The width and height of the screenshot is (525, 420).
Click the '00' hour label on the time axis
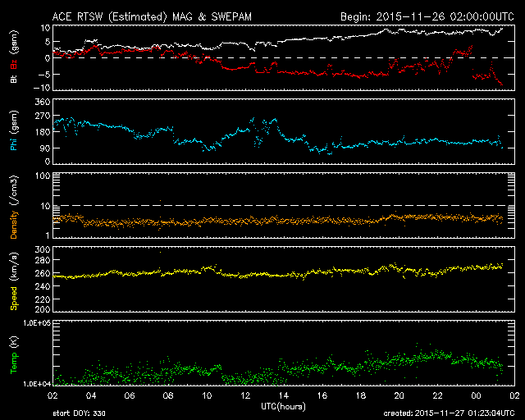coord(476,395)
